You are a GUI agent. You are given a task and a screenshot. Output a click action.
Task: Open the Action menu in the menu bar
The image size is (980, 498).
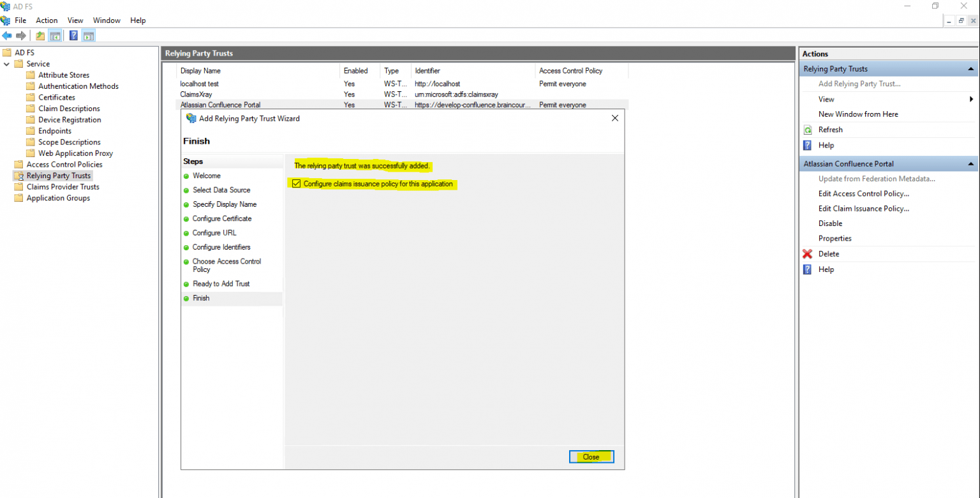click(x=47, y=20)
